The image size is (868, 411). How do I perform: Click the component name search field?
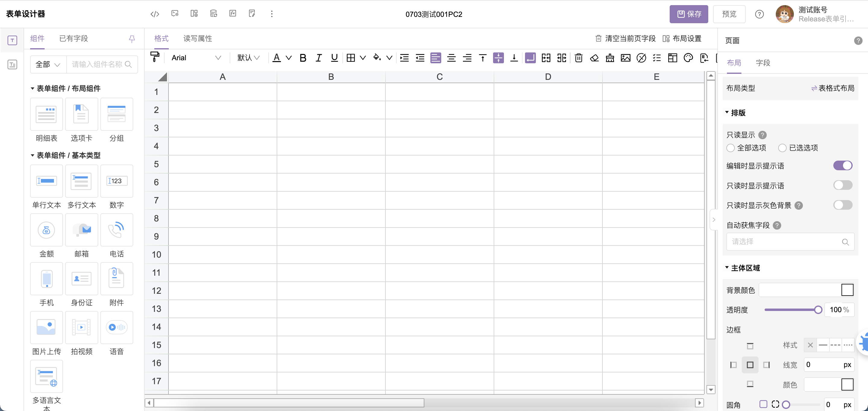pos(102,64)
